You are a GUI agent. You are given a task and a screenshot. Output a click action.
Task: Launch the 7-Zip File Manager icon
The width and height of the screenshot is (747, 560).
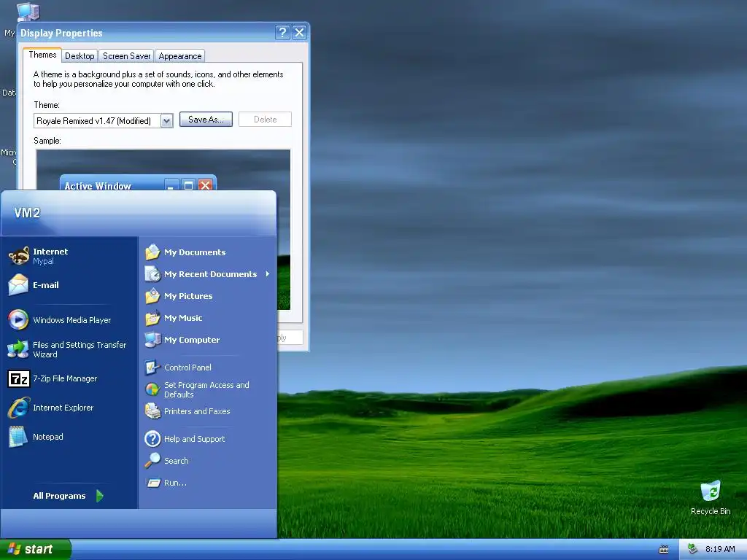point(18,378)
